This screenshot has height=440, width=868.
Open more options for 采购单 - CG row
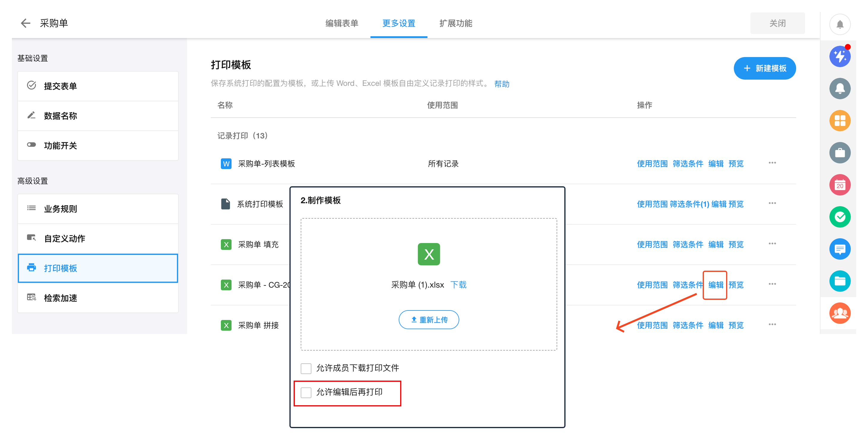[772, 284]
